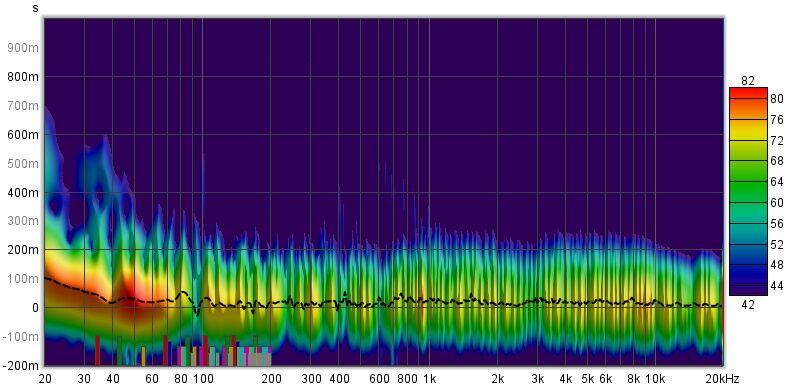Viewport: 800px width, 390px height.
Task: Click the 2k frequency axis label
Action: point(497,379)
